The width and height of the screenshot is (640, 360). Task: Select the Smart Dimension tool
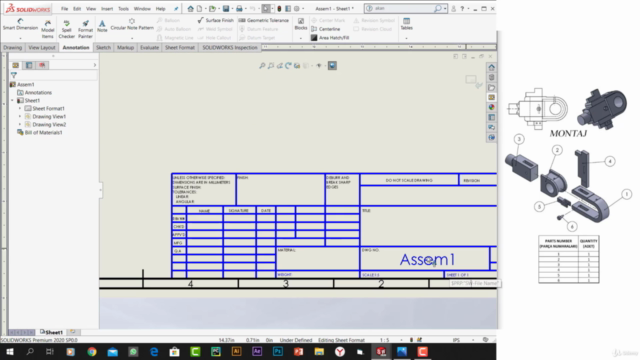click(x=20, y=24)
